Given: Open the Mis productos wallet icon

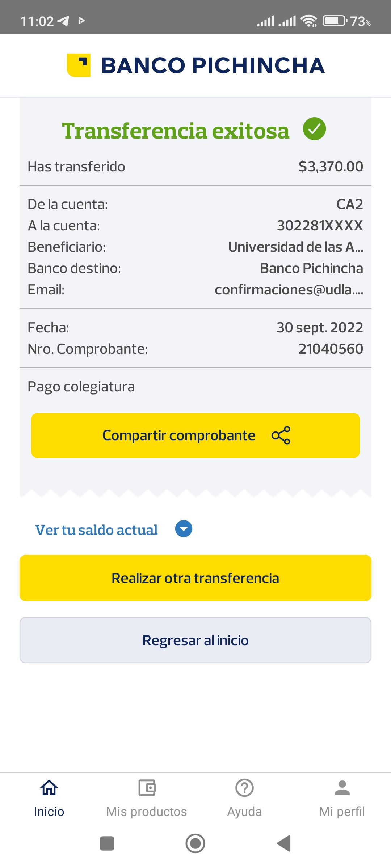Looking at the screenshot, I should point(147,788).
